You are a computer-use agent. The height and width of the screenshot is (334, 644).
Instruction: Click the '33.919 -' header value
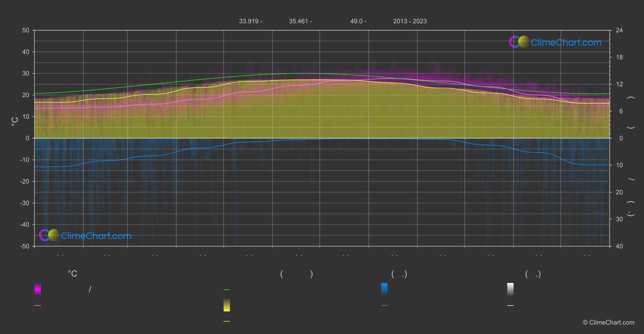(251, 21)
